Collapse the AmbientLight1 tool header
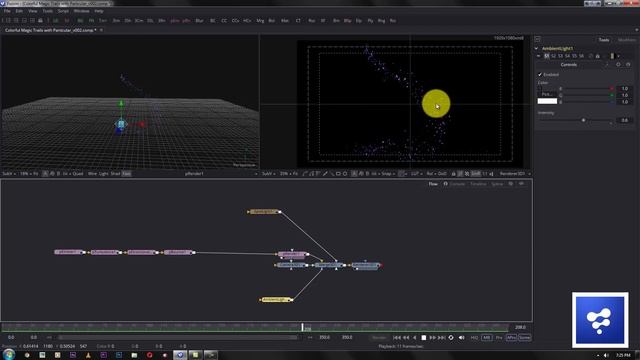 536,49
